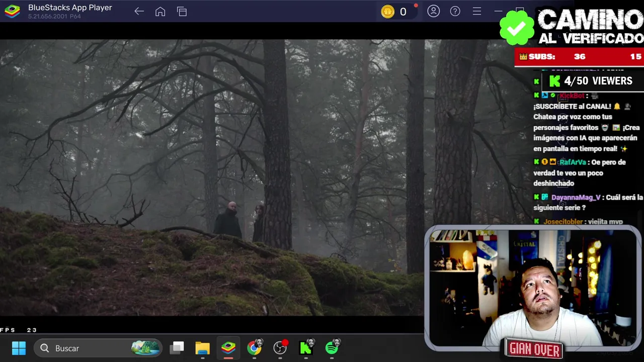Open Task View on the taskbar
The image size is (644, 362).
[x=177, y=348]
